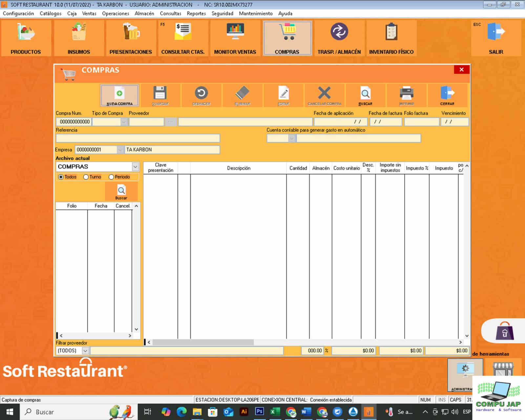Select the Compras shopping cart toolbar button
The height and width of the screenshot is (420, 525).
click(x=287, y=38)
